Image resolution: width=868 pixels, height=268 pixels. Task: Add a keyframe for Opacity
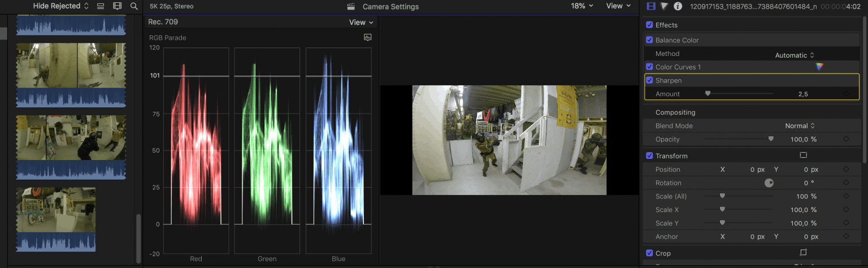[x=846, y=139]
